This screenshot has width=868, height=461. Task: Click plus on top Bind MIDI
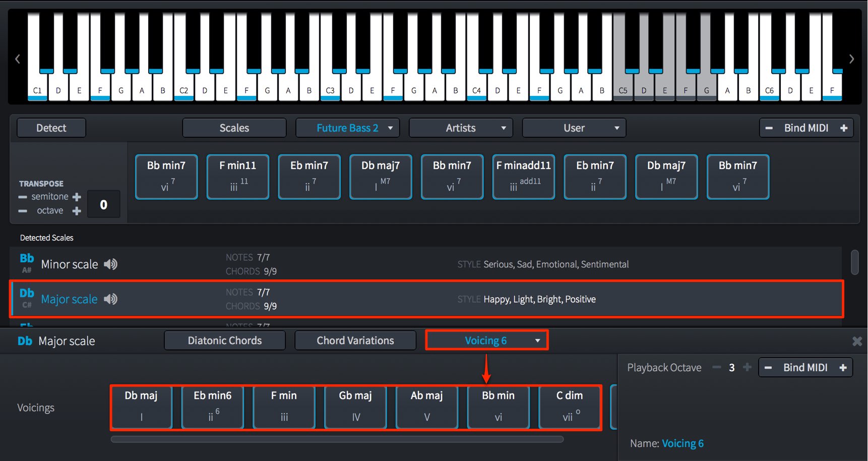click(844, 128)
